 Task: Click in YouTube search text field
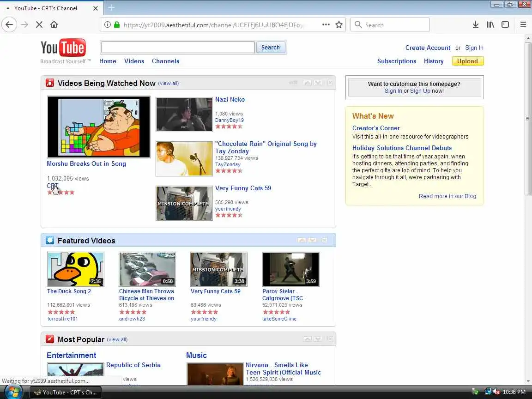point(178,48)
